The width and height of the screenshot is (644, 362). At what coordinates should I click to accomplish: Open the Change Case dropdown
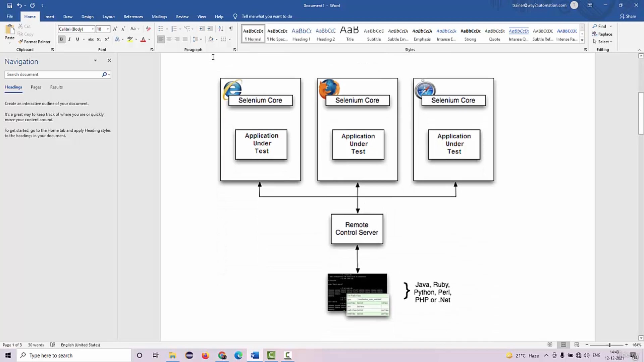coord(135,29)
